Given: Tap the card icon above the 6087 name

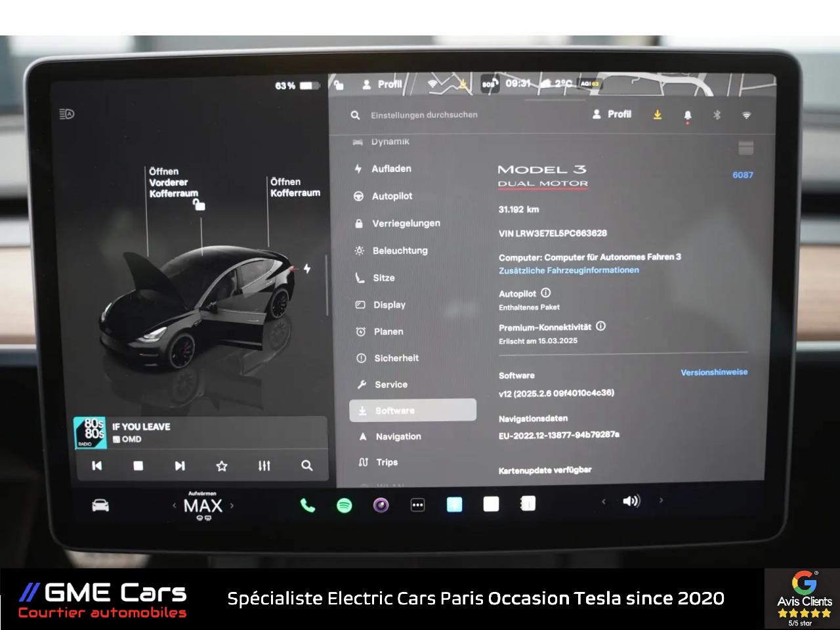Looking at the screenshot, I should click(x=746, y=148).
